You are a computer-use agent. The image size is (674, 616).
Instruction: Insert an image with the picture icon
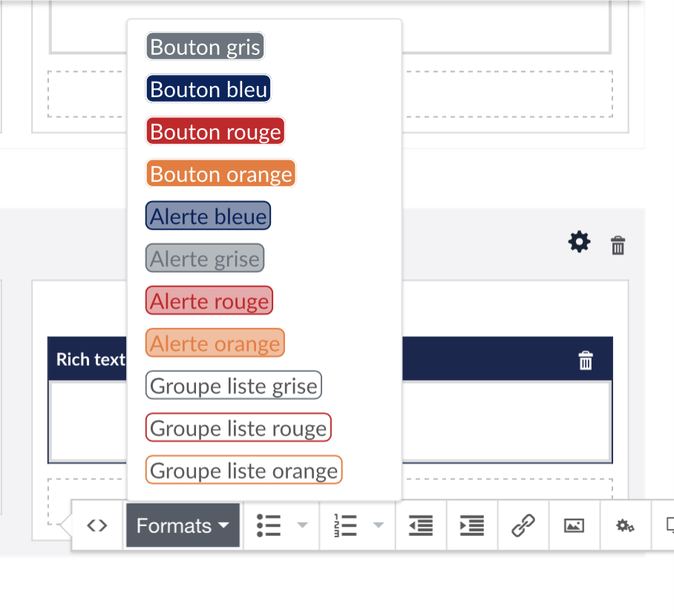click(574, 525)
